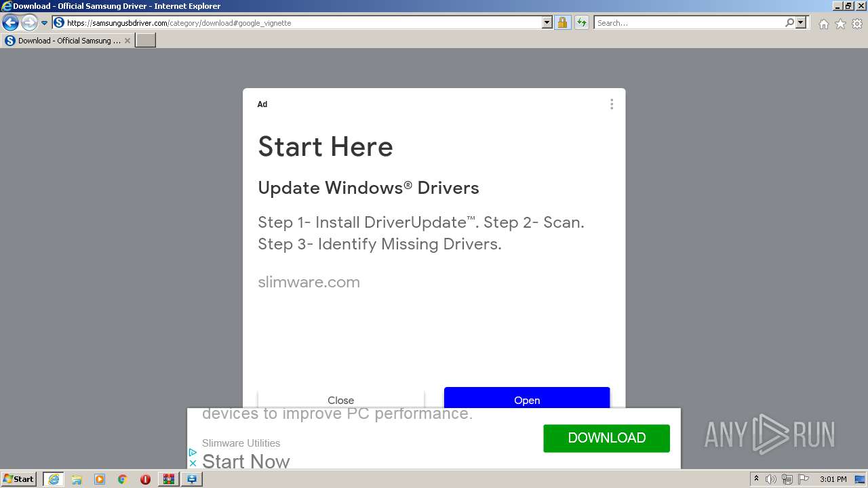Close the Download - Official Samsung tab
Viewport: 868px width, 488px height.
pyautogui.click(x=127, y=41)
